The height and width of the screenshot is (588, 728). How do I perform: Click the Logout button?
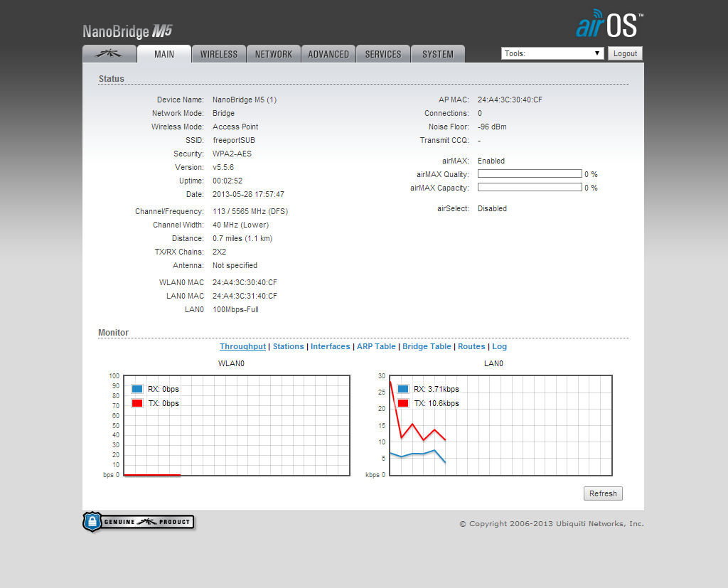pos(625,53)
